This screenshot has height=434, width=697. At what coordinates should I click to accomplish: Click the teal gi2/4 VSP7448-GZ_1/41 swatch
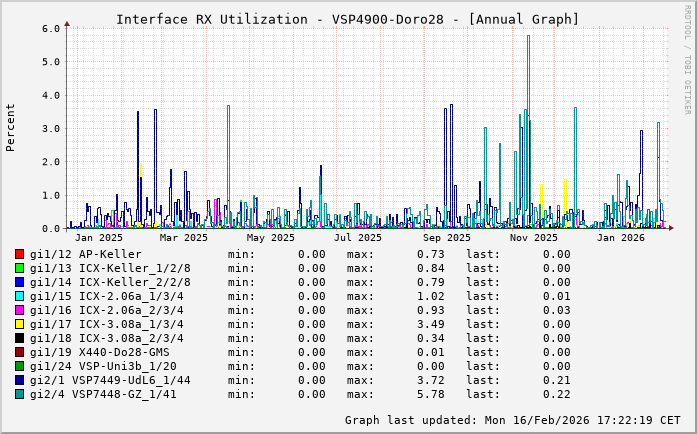(19, 394)
